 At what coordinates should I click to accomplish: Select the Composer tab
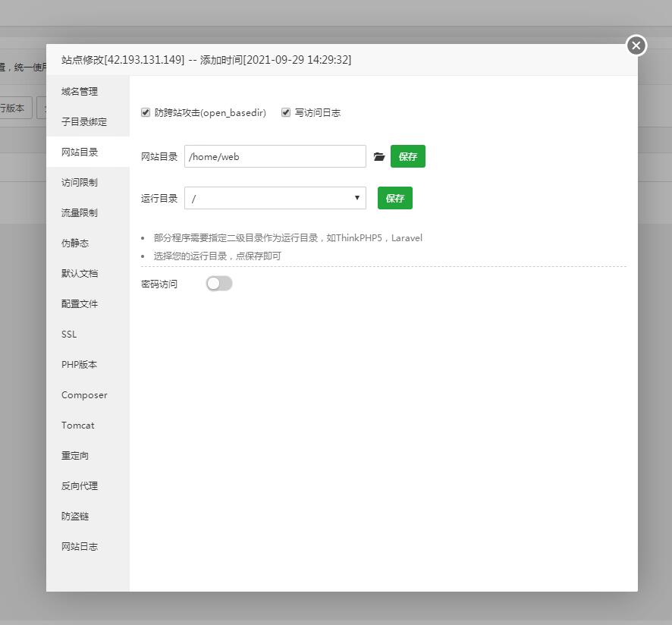84,395
